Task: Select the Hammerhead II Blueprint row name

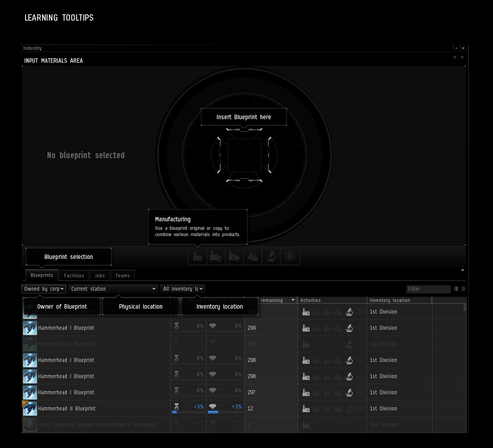Action: pos(67,409)
